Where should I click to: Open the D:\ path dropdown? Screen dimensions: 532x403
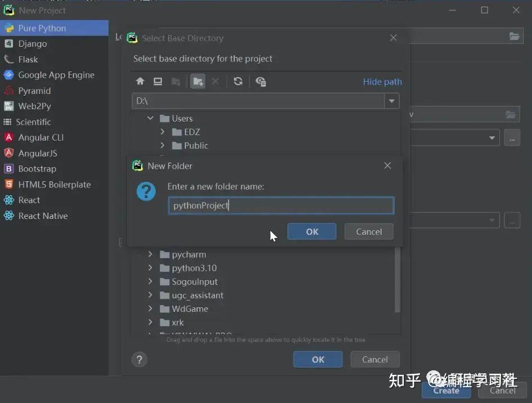(391, 102)
